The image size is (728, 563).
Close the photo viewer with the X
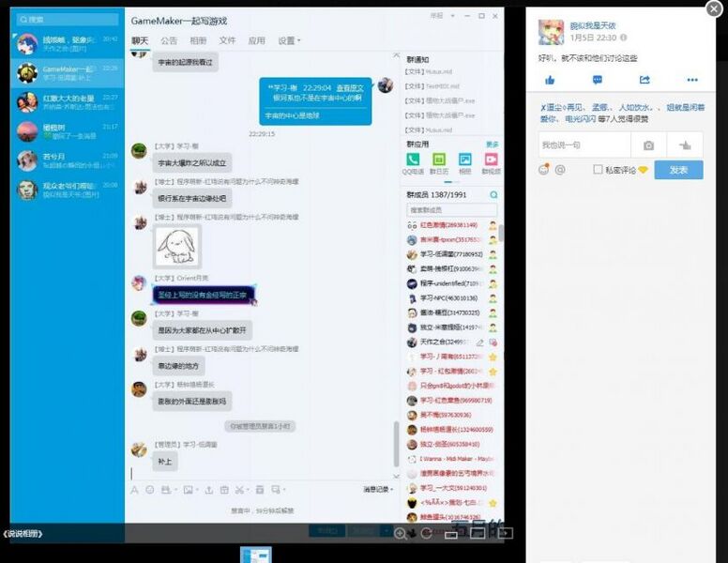pos(714,8)
